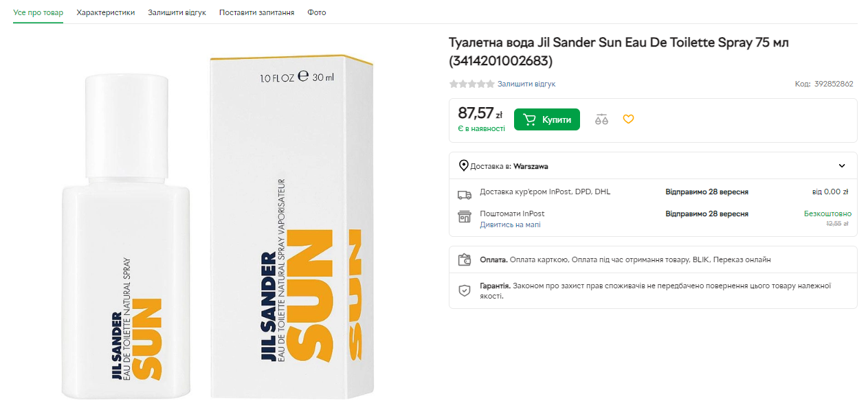The image size is (868, 405).
Task: Open the Поставити запитання tab
Action: (x=257, y=12)
